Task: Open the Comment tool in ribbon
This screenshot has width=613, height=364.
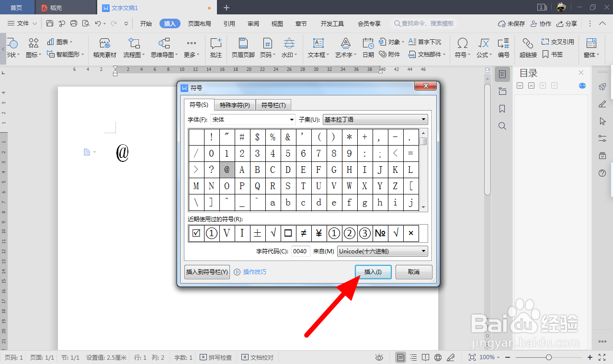Action: coord(216,48)
